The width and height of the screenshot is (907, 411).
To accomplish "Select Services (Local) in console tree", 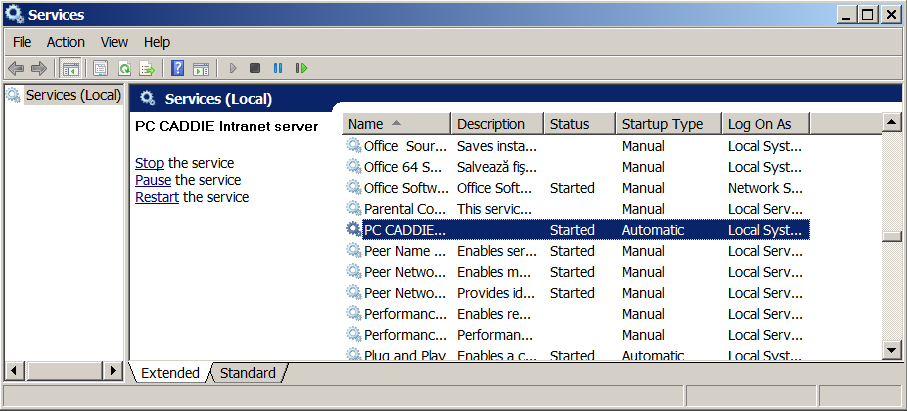I will coord(72,95).
